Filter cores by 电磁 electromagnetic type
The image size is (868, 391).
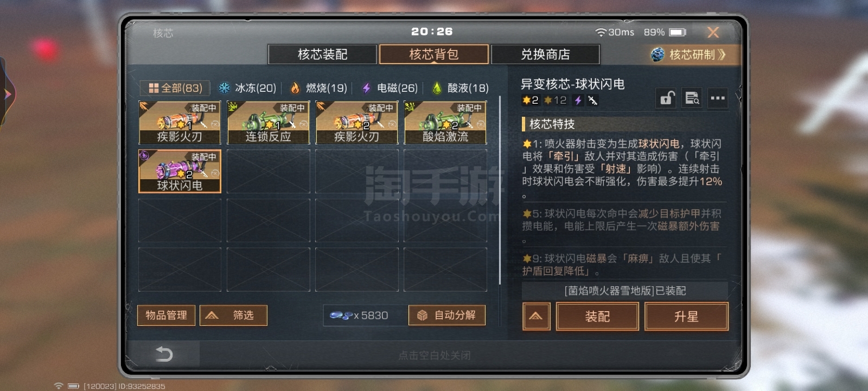(390, 88)
